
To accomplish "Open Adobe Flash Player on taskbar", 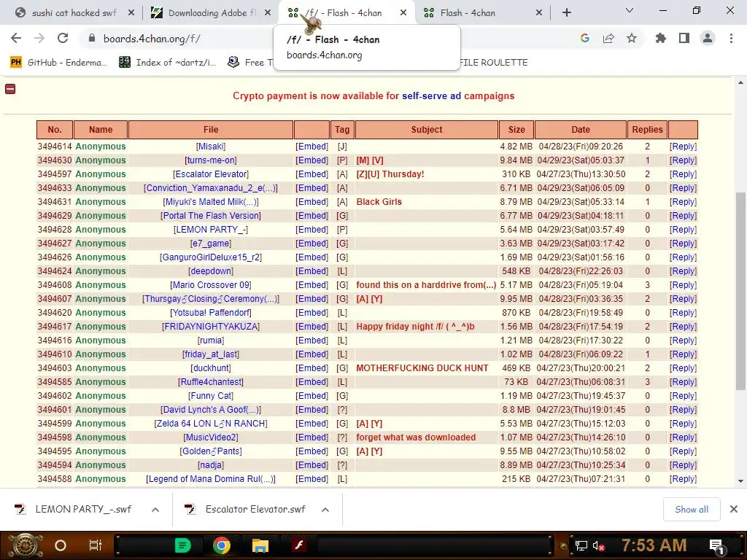I will pos(298,545).
